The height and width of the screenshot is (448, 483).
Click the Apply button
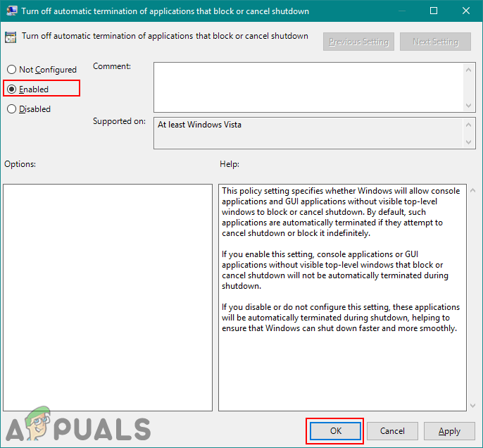[449, 431]
